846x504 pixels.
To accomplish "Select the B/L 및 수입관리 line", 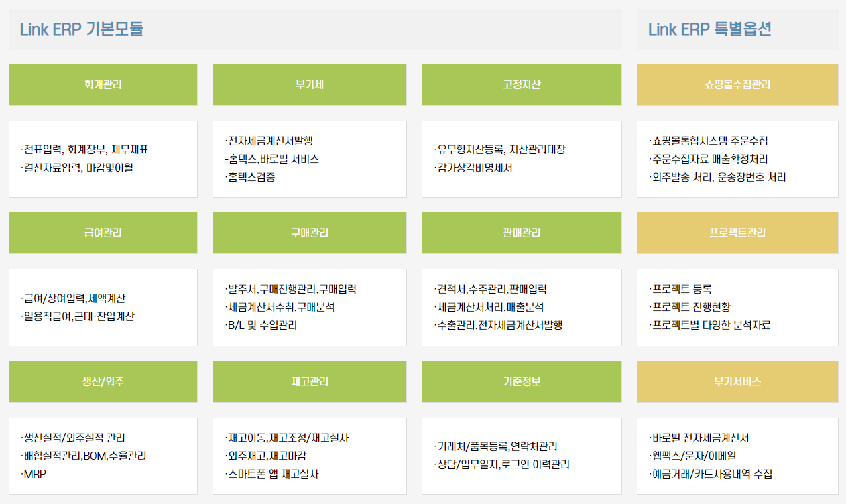I will 261,325.
